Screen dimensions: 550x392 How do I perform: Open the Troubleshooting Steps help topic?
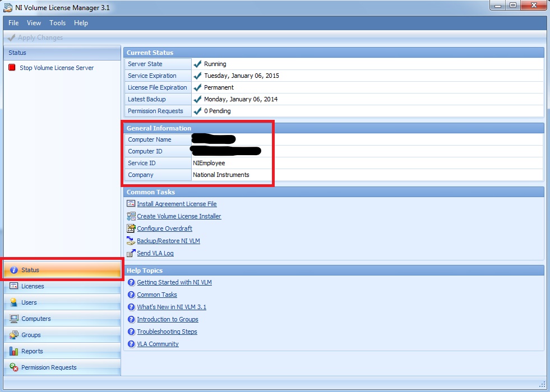[x=167, y=332]
